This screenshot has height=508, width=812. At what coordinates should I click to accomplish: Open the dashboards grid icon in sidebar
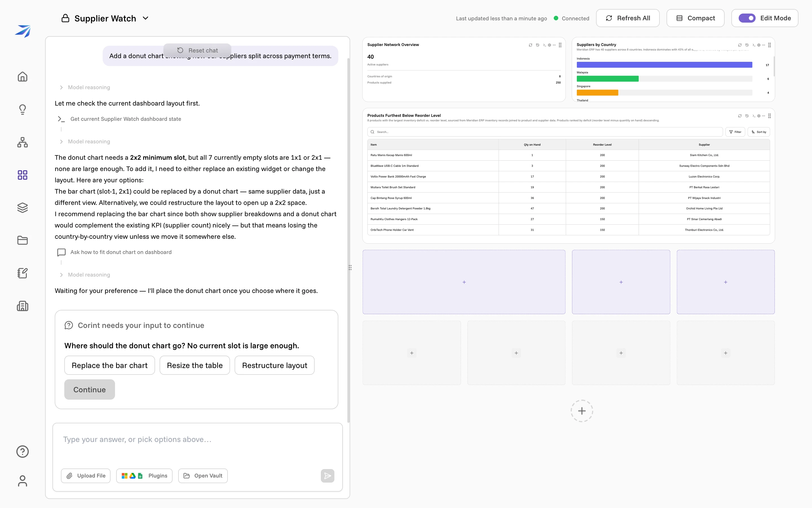(x=23, y=175)
